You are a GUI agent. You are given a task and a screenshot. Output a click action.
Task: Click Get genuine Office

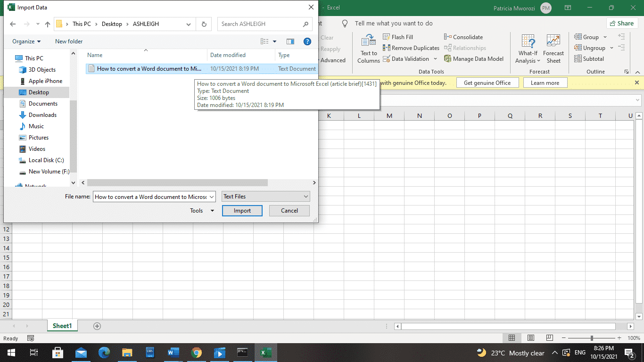pyautogui.click(x=487, y=82)
